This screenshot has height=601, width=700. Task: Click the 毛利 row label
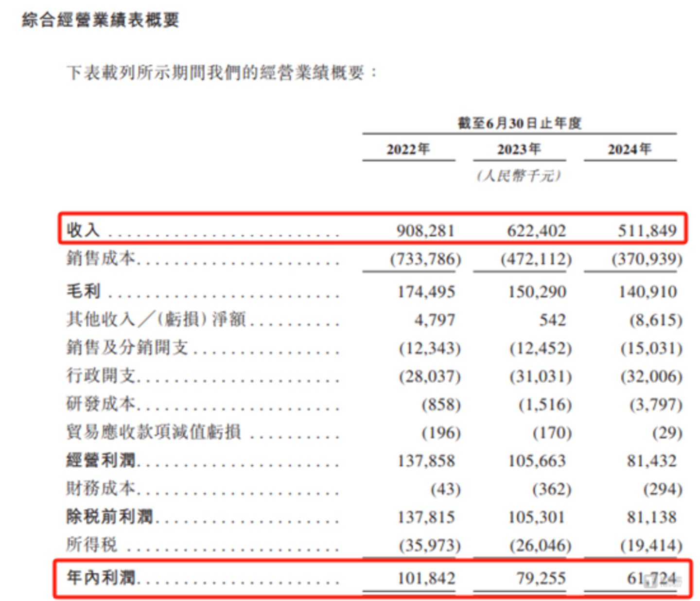pos(83,291)
